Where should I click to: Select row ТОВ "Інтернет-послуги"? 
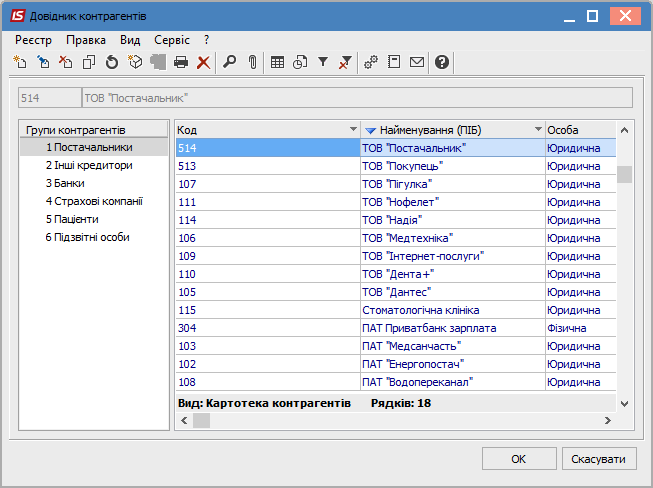click(396, 256)
